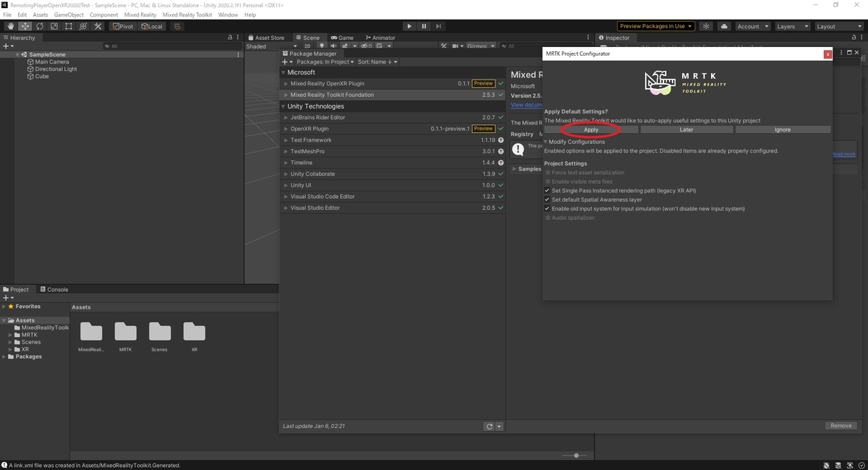
Task: Select the MRTK folder thumbnail in Assets
Action: 125,336
